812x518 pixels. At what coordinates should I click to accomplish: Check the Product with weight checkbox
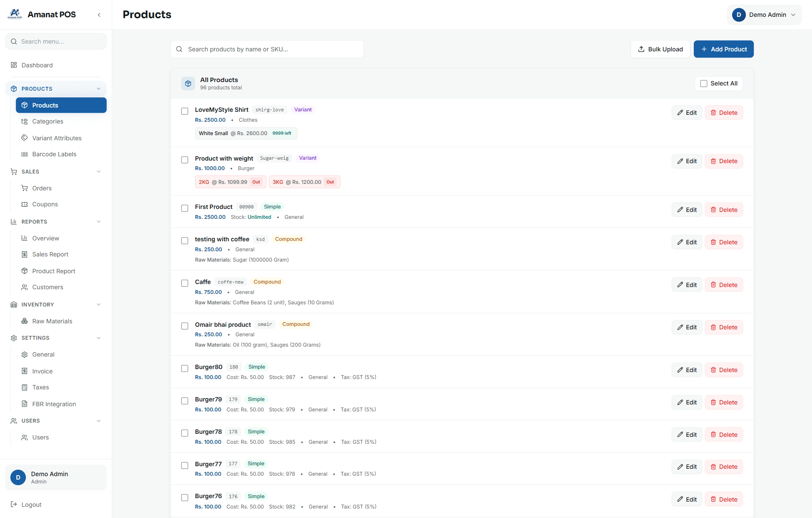tap(185, 160)
